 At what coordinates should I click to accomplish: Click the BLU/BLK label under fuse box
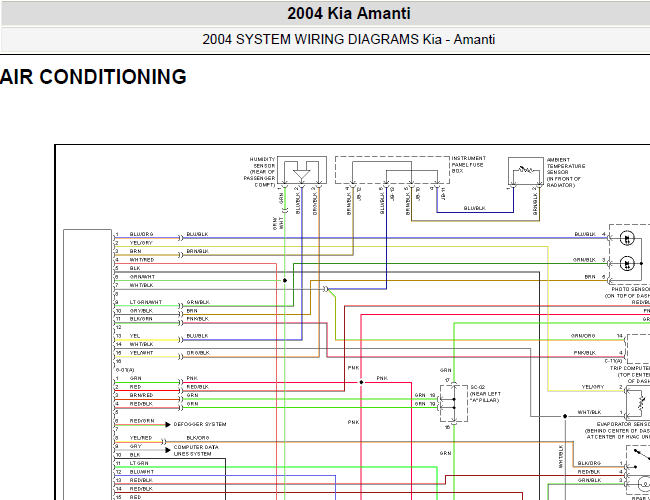click(x=475, y=208)
